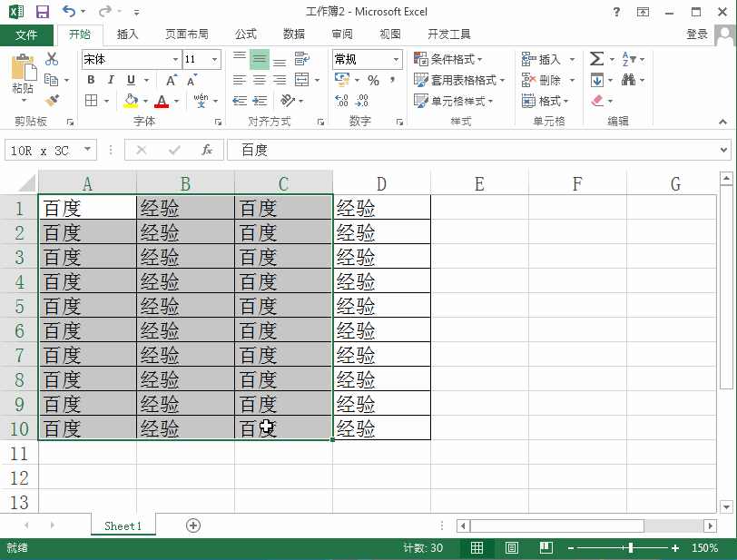737x560 pixels.
Task: Toggle center horizontal alignment
Action: (260, 81)
